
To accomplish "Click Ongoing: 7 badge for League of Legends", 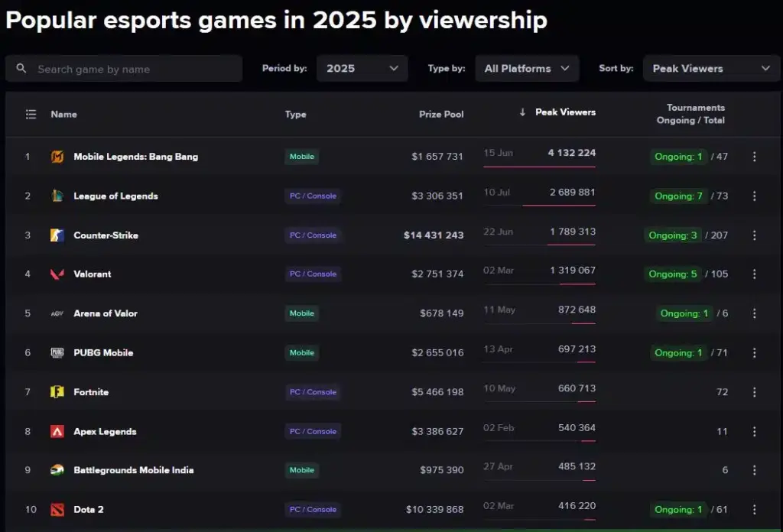I will point(678,196).
